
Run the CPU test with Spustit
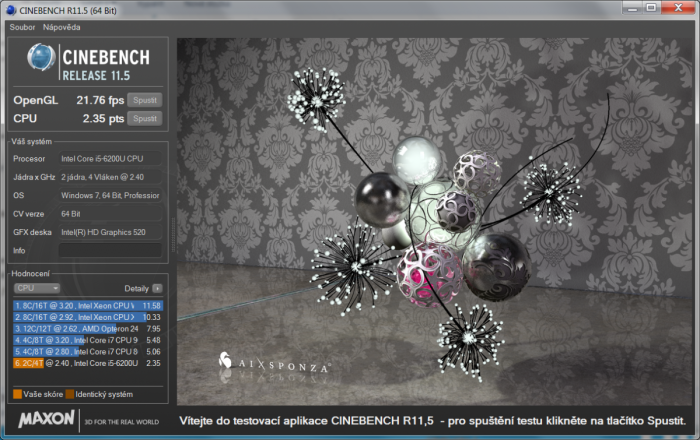[x=144, y=118]
